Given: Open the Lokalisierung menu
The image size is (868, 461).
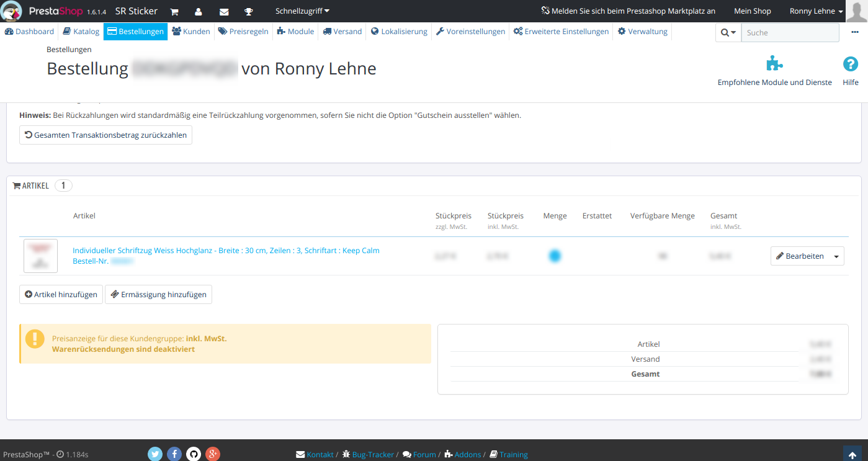Looking at the screenshot, I should pos(400,32).
